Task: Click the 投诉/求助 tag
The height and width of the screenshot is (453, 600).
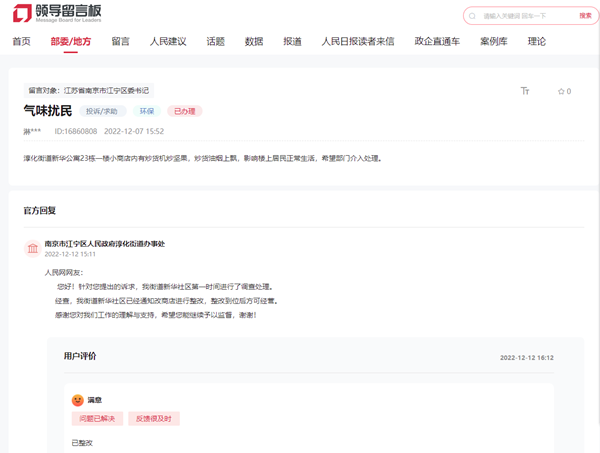Action: [x=102, y=111]
